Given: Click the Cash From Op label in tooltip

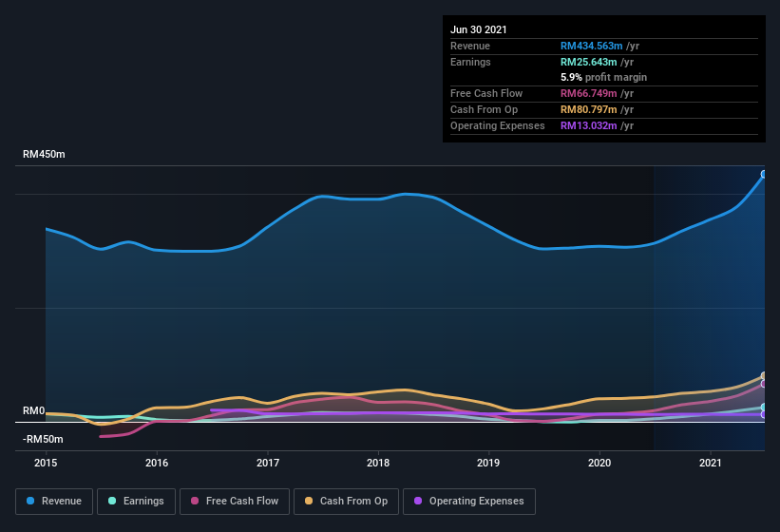Looking at the screenshot, I should coord(484,109).
